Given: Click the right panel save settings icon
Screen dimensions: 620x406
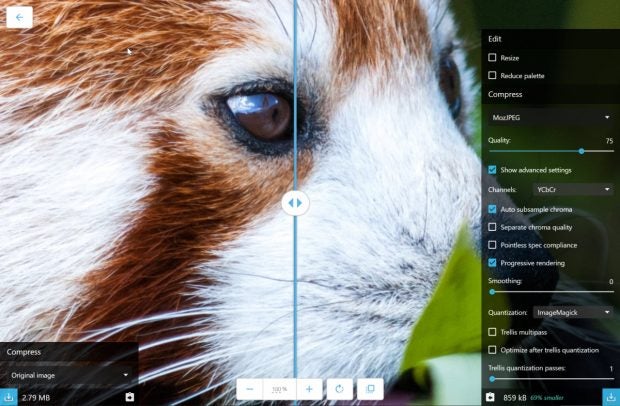Looking at the screenshot, I should (x=490, y=397).
